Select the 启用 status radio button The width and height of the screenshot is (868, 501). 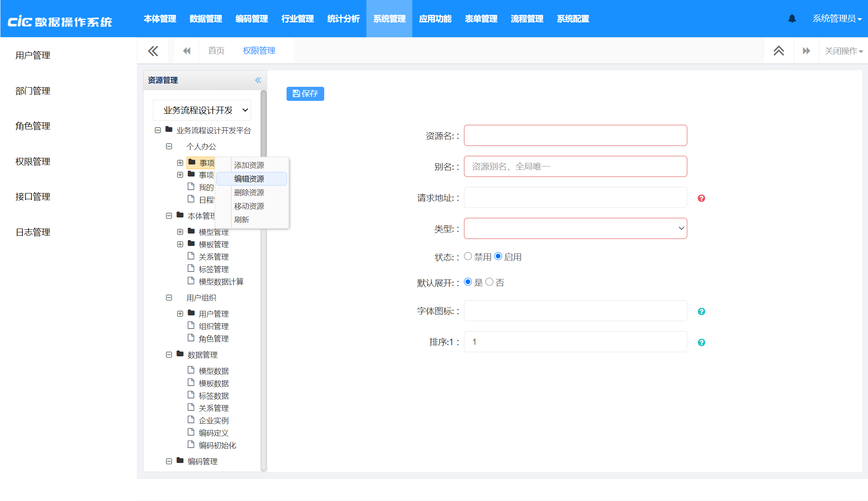(498, 256)
